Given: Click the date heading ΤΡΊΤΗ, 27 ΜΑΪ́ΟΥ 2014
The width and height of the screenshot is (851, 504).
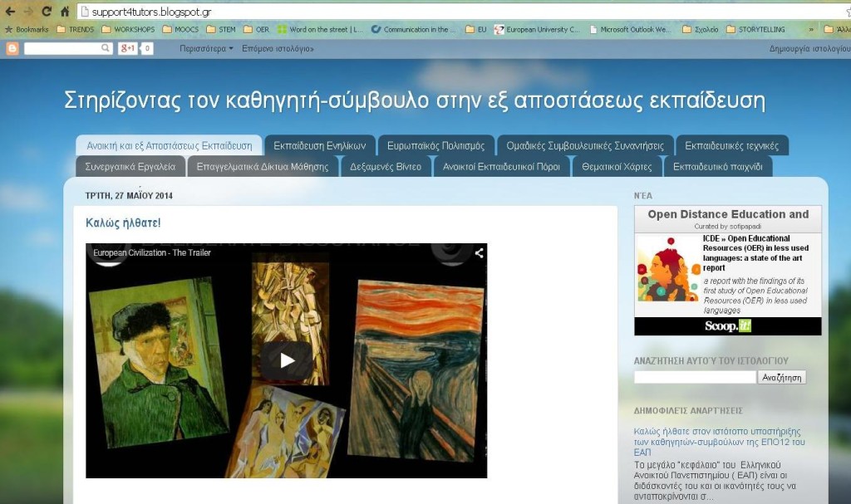Looking at the screenshot, I should coord(129,196).
